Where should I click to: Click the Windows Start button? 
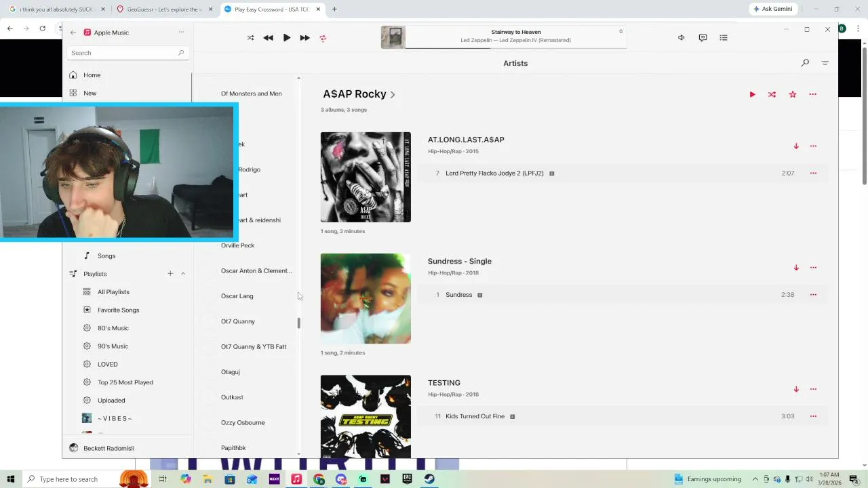coord(11,479)
